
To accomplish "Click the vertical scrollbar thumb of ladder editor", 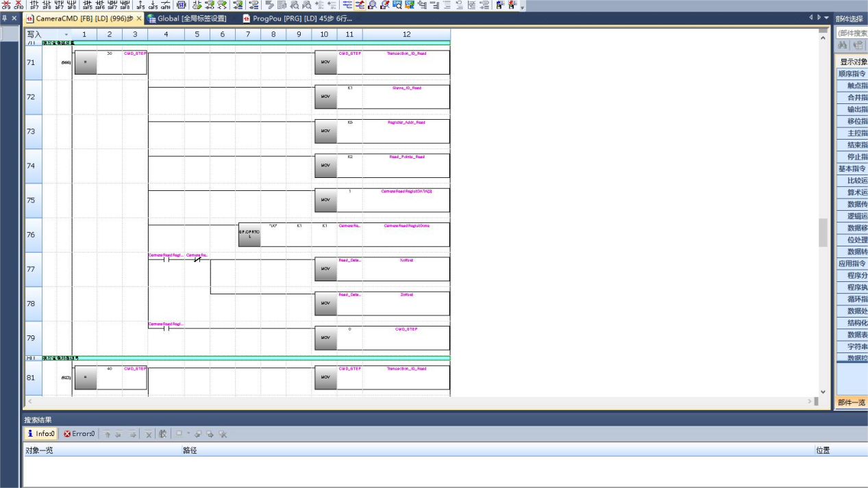I will tap(823, 233).
